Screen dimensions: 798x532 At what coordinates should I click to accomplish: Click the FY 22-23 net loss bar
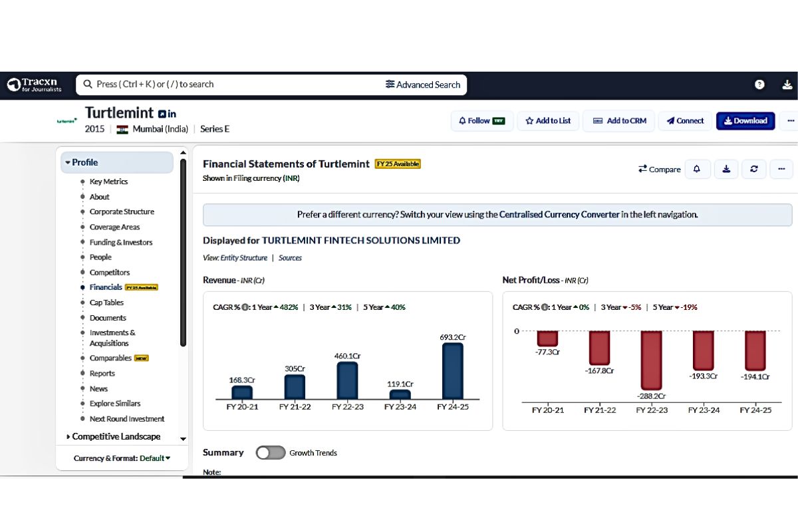[651, 360]
